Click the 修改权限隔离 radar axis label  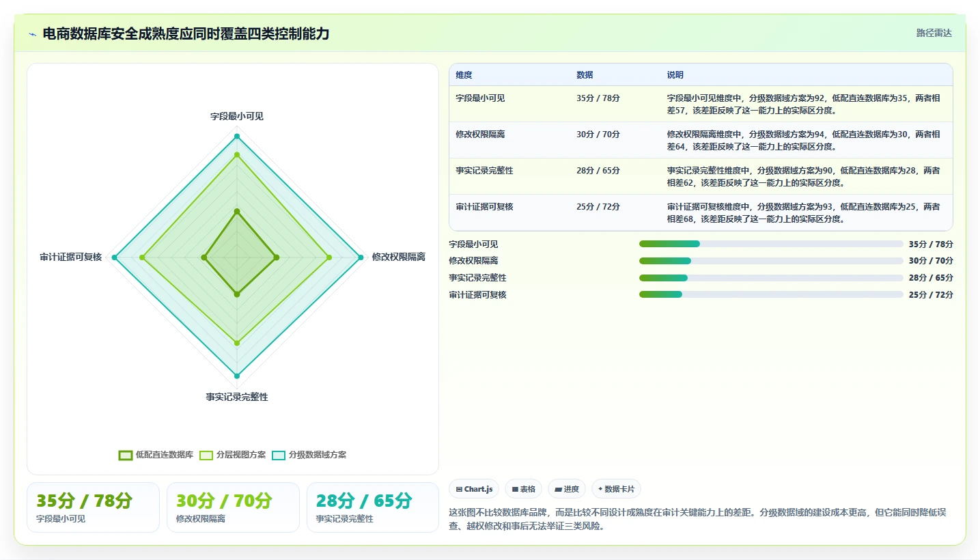(398, 257)
